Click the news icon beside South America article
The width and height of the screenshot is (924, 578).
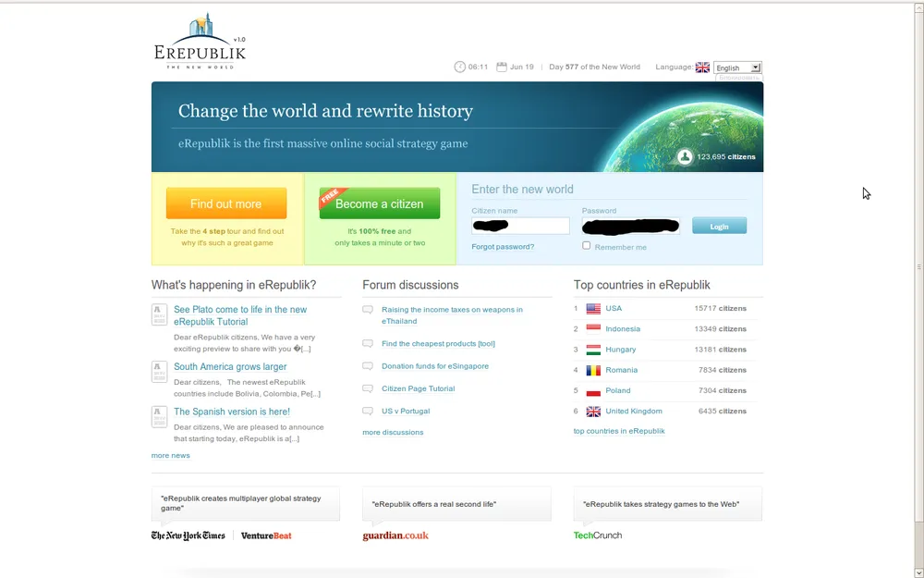[159, 372]
